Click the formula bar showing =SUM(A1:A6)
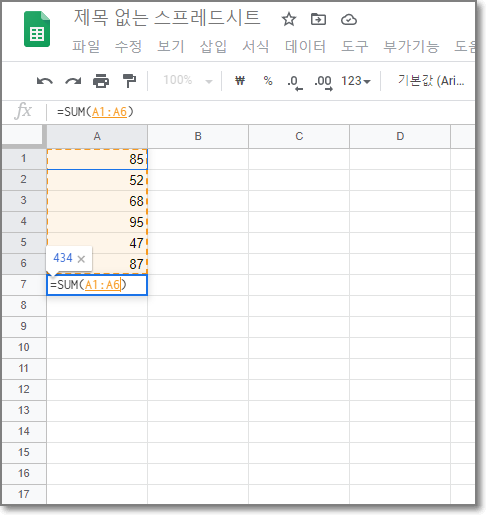This screenshot has height=515, width=486. tap(260, 112)
